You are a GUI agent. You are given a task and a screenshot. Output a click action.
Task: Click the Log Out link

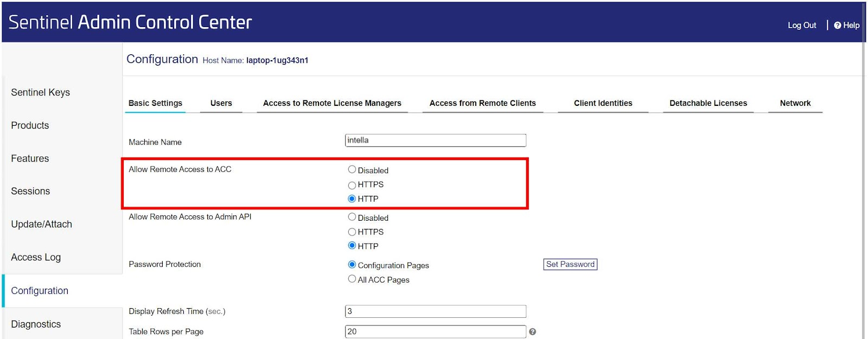[x=802, y=25]
